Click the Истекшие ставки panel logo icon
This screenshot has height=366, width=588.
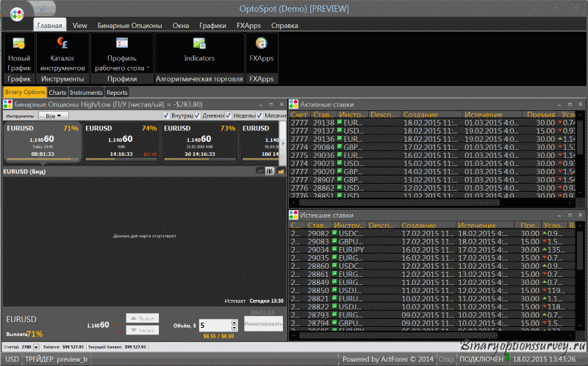(293, 215)
